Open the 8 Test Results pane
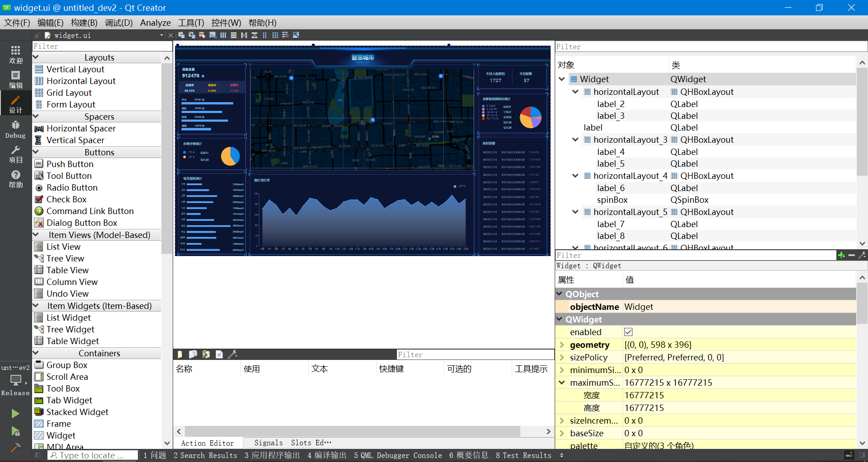Screen dimensions: 868x462 click(x=524, y=455)
